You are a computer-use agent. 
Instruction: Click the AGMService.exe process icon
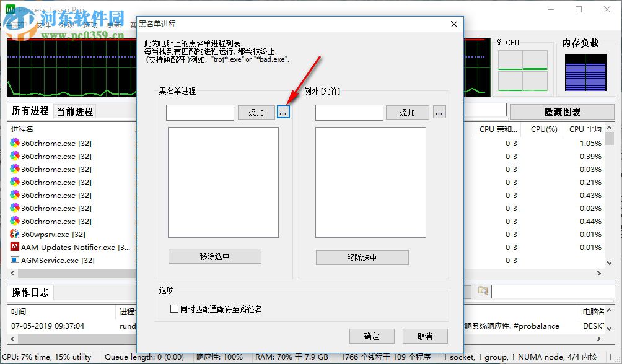click(x=15, y=260)
